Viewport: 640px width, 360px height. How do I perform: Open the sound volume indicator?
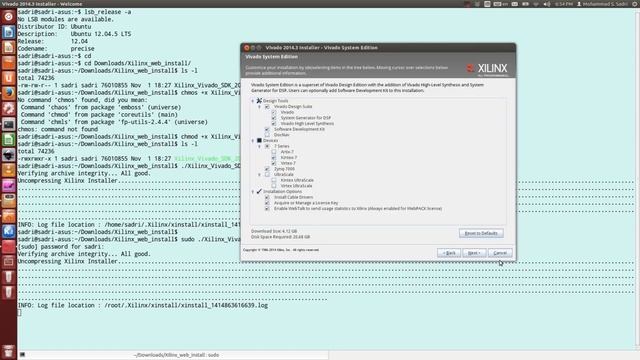(547, 4)
